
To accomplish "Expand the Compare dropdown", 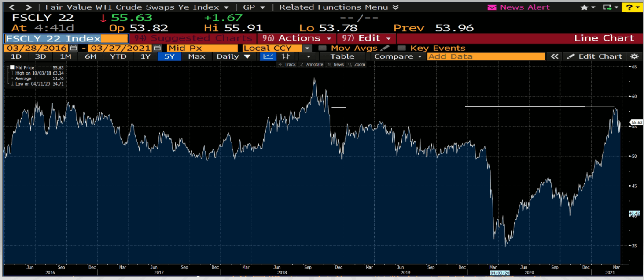I will point(398,56).
